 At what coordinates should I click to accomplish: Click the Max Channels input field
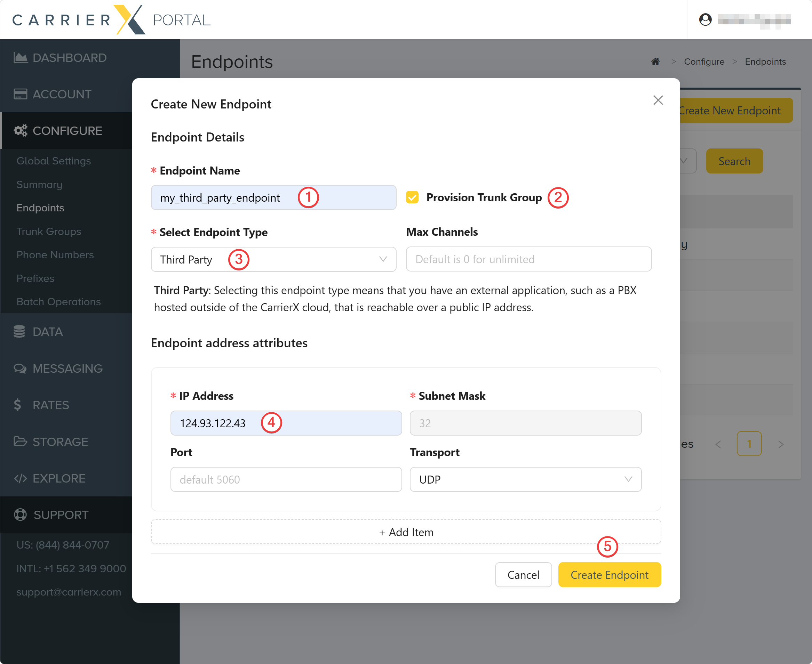click(x=529, y=259)
